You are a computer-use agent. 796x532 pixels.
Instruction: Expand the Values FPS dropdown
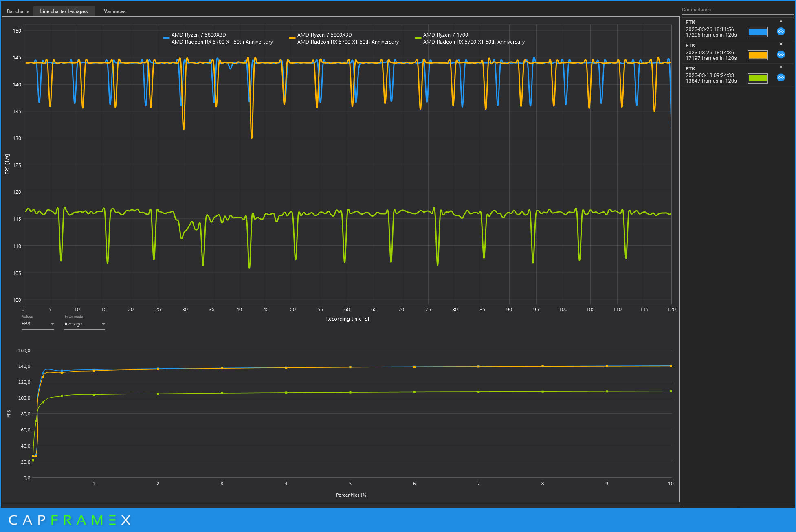(x=37, y=324)
